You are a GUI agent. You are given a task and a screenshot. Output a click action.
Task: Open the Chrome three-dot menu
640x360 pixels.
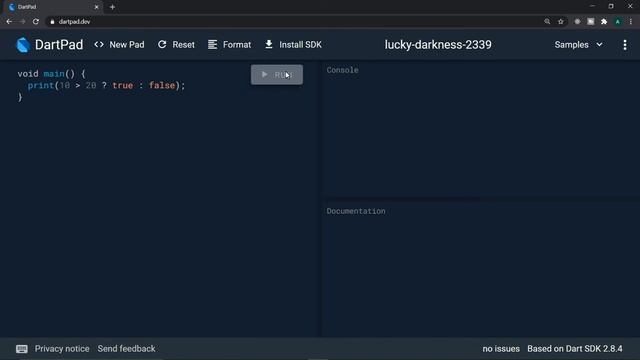(631, 22)
